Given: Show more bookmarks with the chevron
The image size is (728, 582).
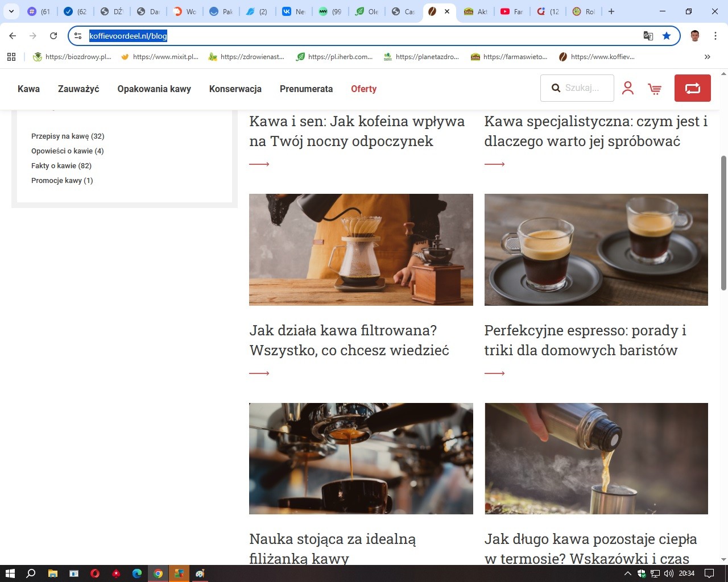Looking at the screenshot, I should tap(707, 57).
